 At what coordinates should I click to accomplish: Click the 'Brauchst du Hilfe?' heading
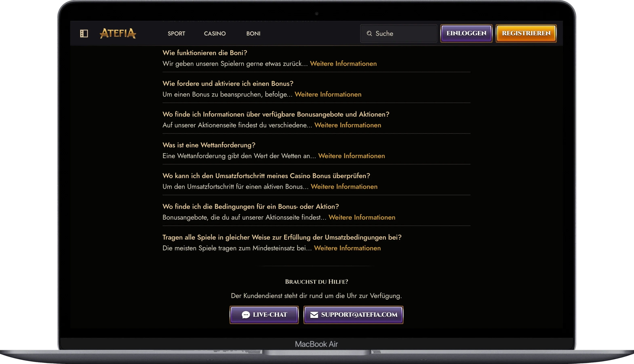pyautogui.click(x=316, y=282)
